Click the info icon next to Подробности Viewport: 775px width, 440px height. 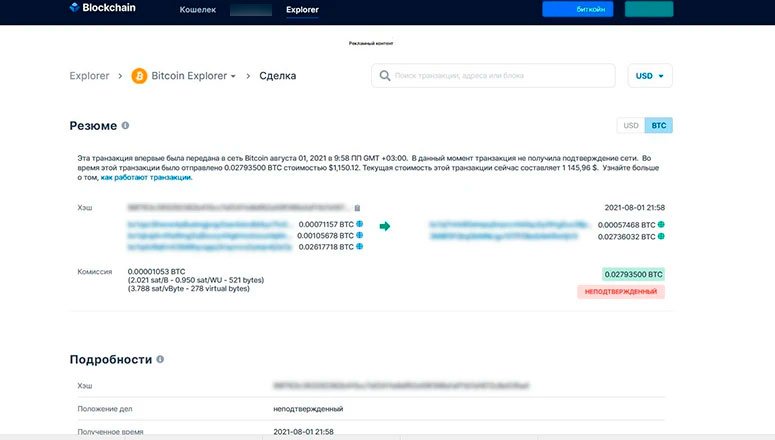click(160, 359)
